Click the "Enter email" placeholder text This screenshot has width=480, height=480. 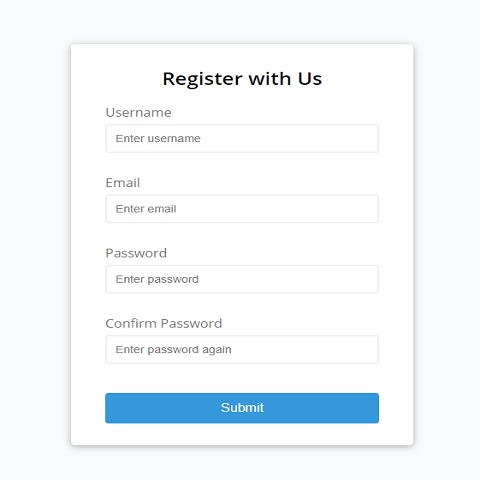146,209
